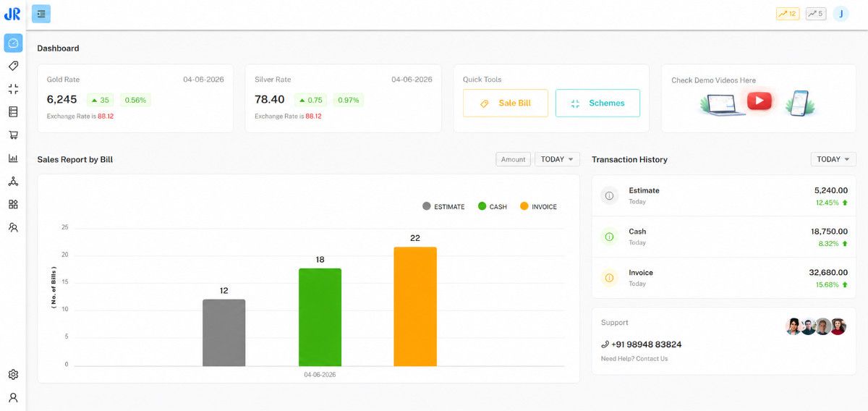The width and height of the screenshot is (868, 411).
Task: Open the grid modules icon in sidebar
Action: click(13, 205)
